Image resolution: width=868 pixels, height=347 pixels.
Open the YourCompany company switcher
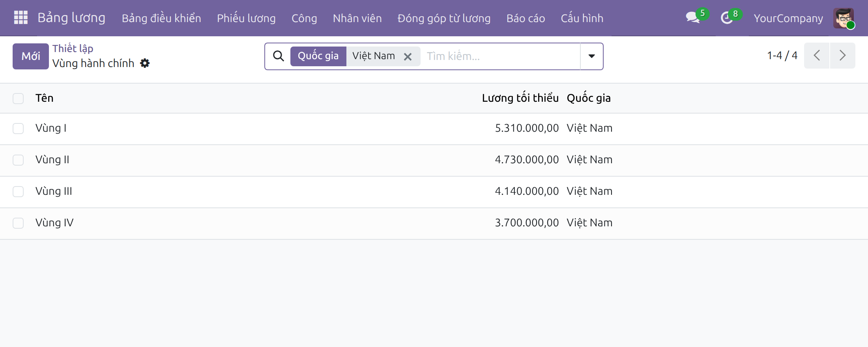click(x=788, y=18)
